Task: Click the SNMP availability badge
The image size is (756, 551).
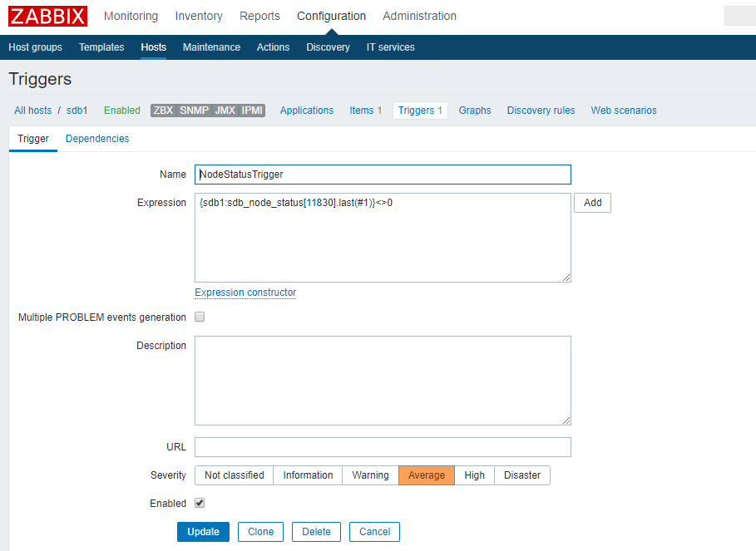Action: (x=195, y=111)
